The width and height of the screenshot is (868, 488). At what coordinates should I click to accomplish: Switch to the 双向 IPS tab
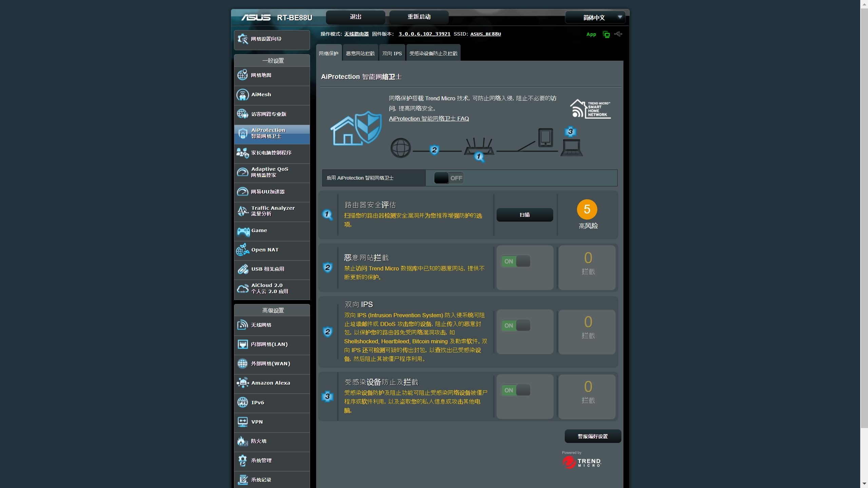tap(392, 53)
